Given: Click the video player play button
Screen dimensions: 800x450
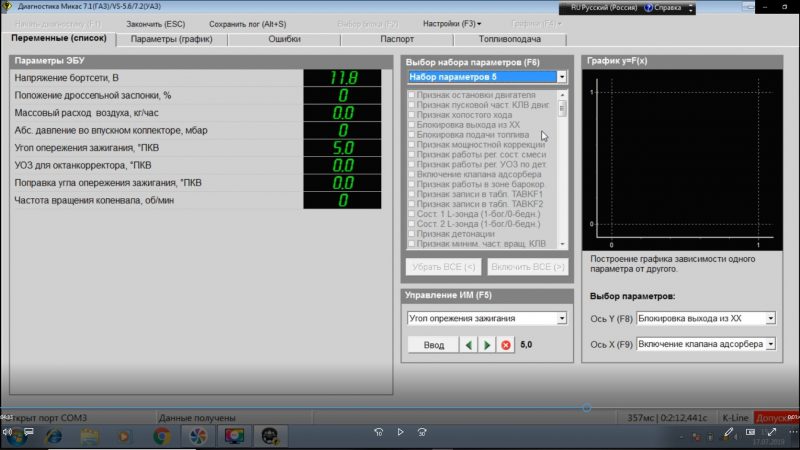Looking at the screenshot, I should (400, 432).
